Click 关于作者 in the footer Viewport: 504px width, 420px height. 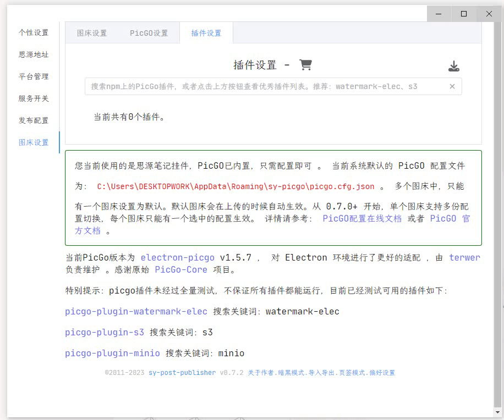tap(261, 373)
